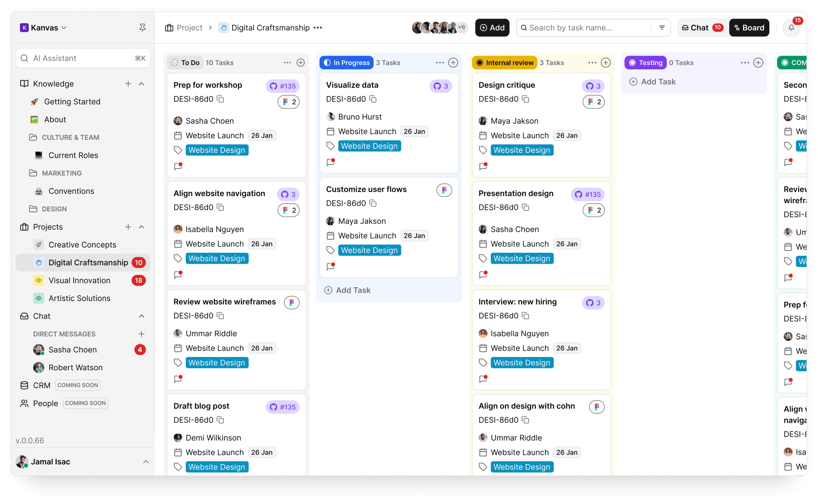Collapse the Chat section chevron in sidebar
818x504 pixels.
[x=141, y=316]
